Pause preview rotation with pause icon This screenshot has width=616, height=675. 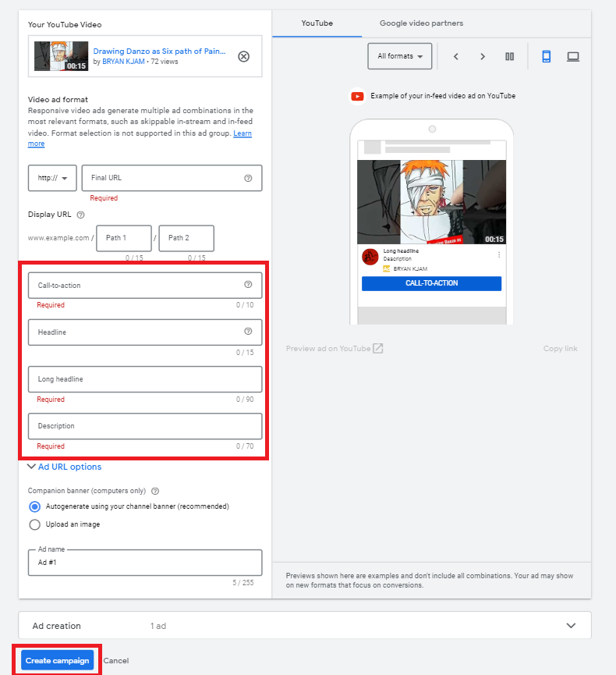[509, 56]
